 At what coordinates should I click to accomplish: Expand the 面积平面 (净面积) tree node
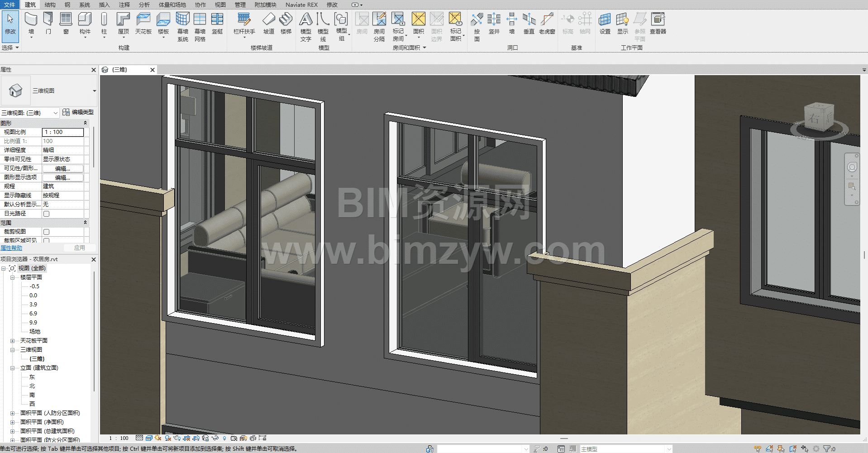click(x=13, y=422)
